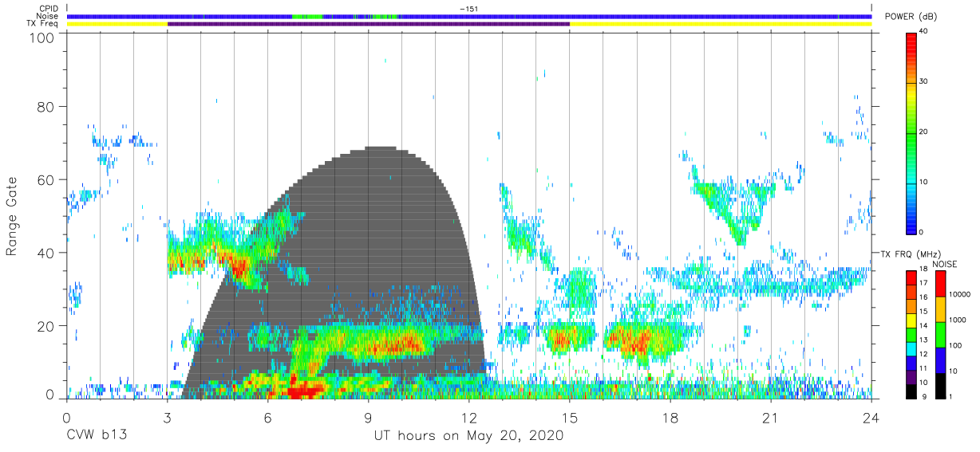Click the 'UT hours on May 20, 2020' axis title
Screen dimensions: 980x452
click(x=469, y=437)
